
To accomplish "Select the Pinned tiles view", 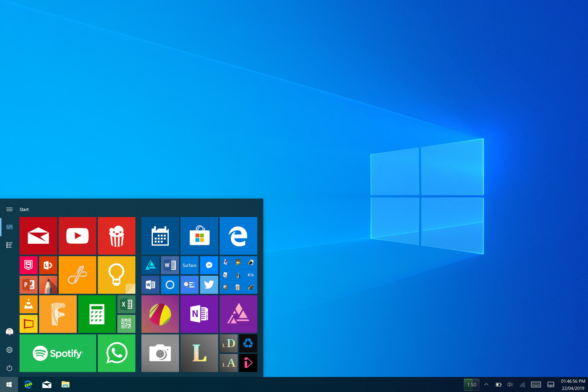I will (9, 227).
